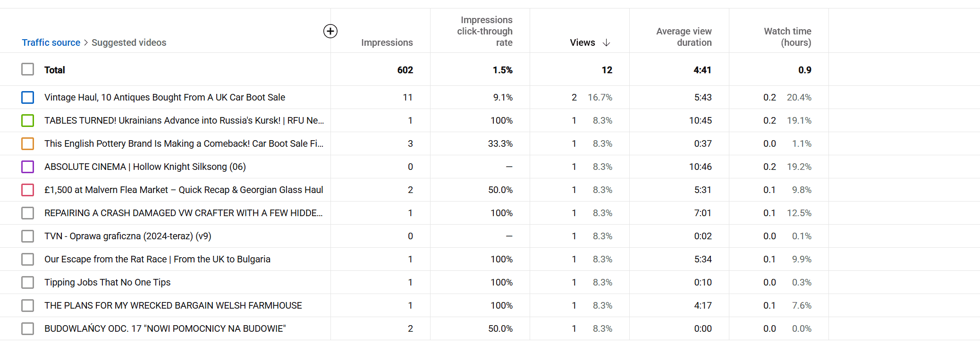Image resolution: width=980 pixels, height=353 pixels.
Task: Select checkbox for TVN Oprawa graficzna row
Action: 28,236
